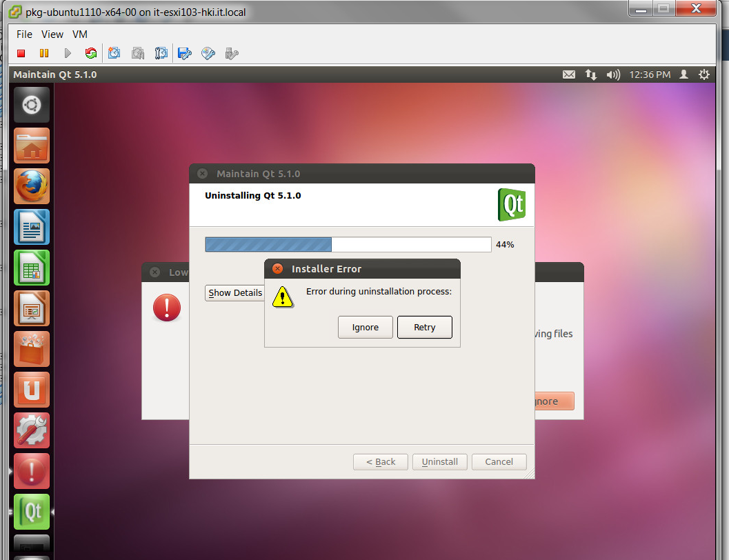This screenshot has width=729, height=560.
Task: Click the red Power Off VM button
Action: pyautogui.click(x=21, y=53)
